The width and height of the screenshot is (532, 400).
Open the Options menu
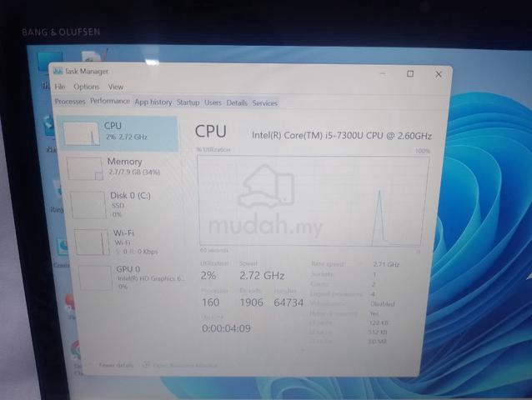coord(87,87)
